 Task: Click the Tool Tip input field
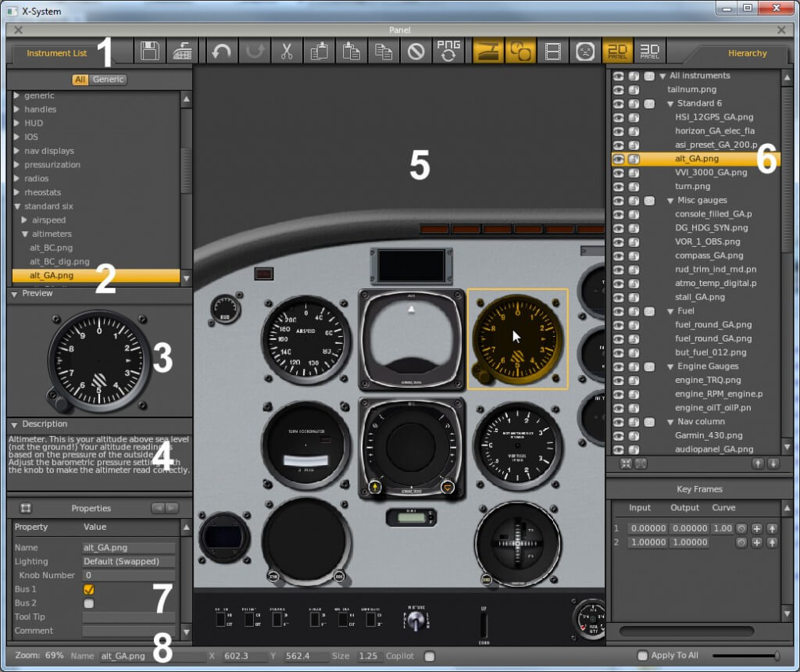pos(128,617)
